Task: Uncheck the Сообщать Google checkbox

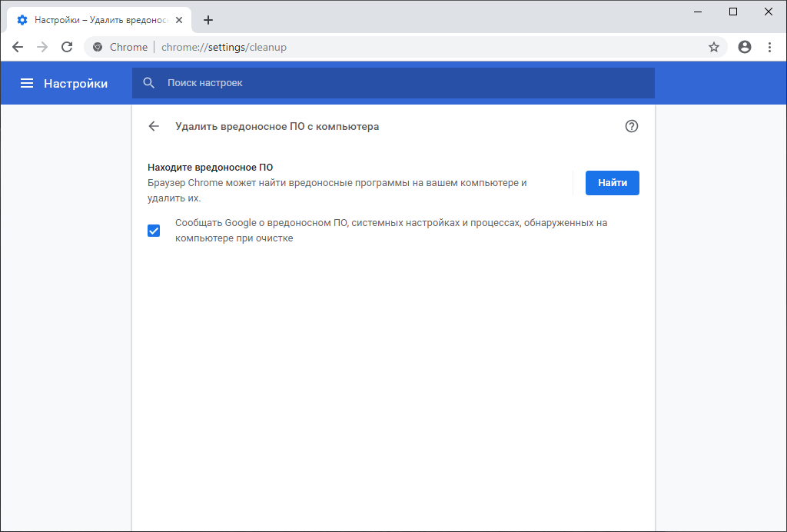Action: coord(154,231)
